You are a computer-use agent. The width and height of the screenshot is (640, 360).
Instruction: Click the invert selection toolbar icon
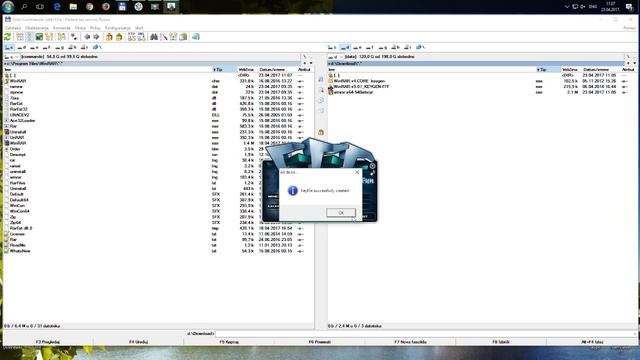[x=74, y=37]
